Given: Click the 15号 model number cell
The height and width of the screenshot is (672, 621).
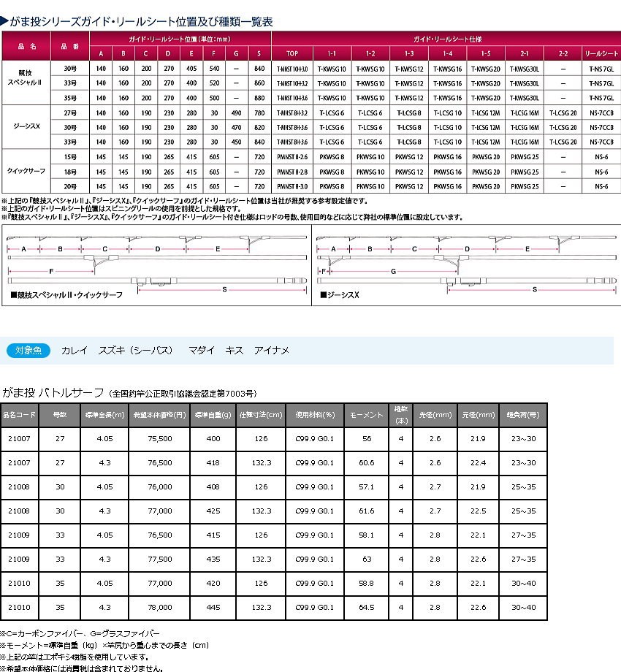Looking at the screenshot, I should click(70, 157).
